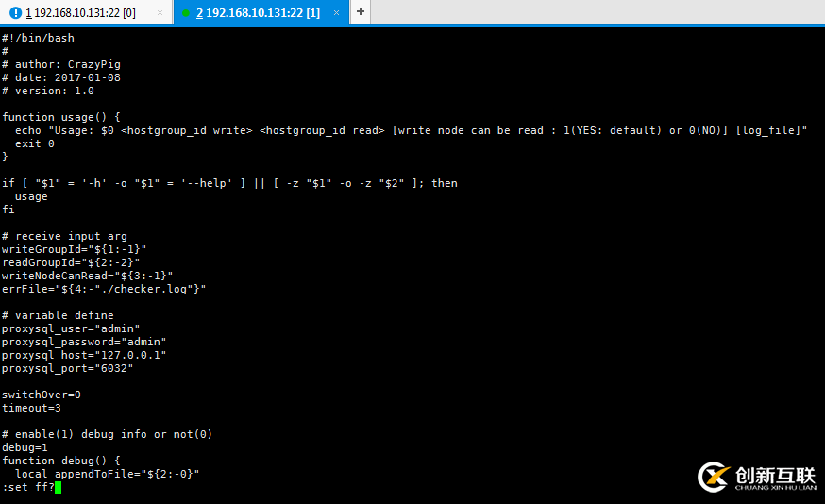
Task: Click the 'switchOver=0' line
Action: [41, 395]
